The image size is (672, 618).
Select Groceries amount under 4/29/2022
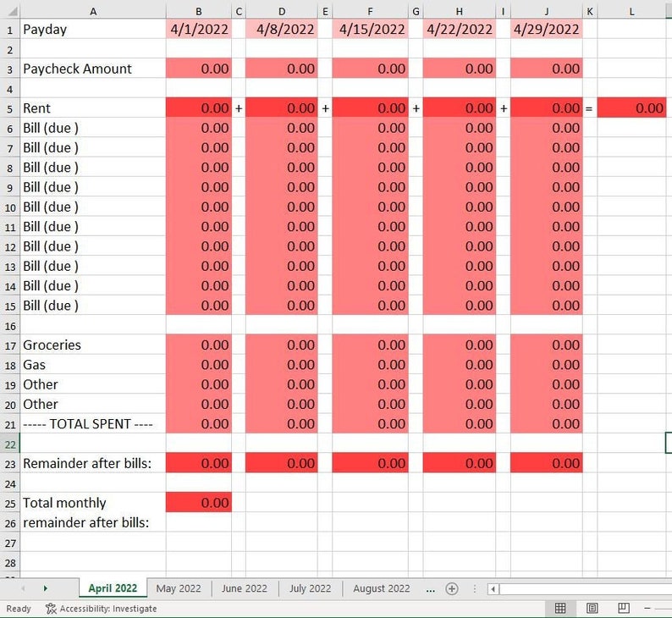[547, 345]
